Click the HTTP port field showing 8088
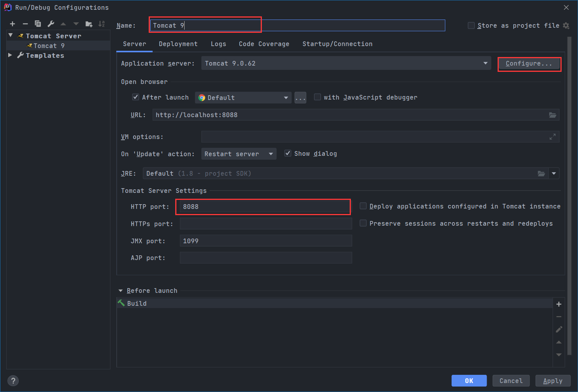The height and width of the screenshot is (392, 578). pyautogui.click(x=266, y=207)
